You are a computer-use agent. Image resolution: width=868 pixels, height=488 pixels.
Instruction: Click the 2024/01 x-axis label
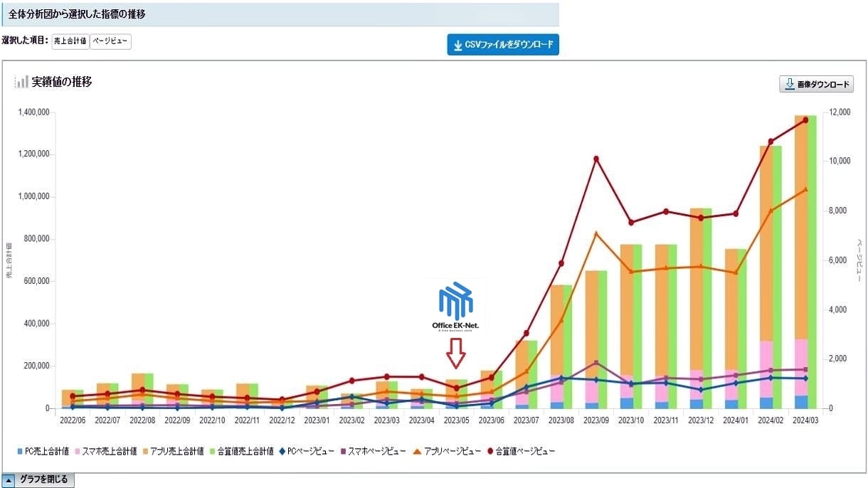[736, 420]
